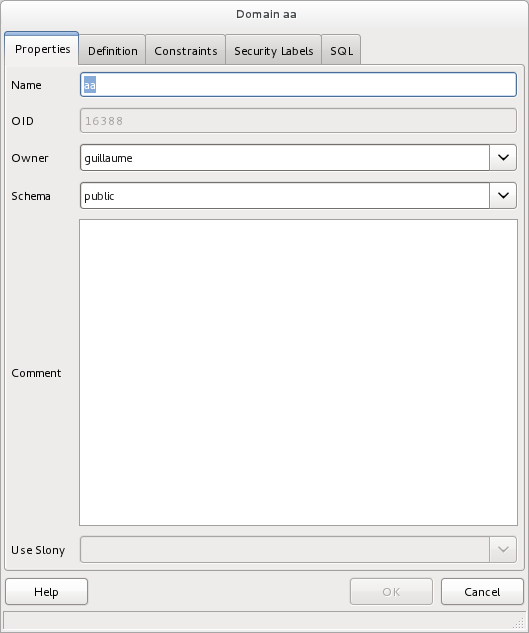
Task: View the SQL tab
Action: pos(341,50)
